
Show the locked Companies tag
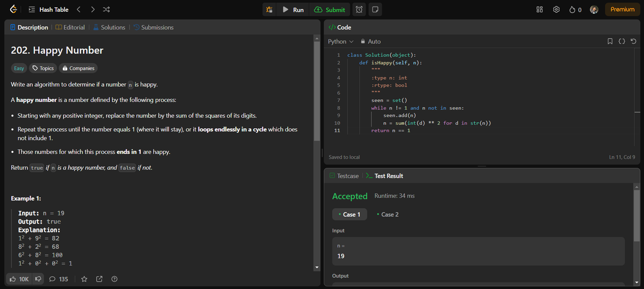(x=78, y=68)
